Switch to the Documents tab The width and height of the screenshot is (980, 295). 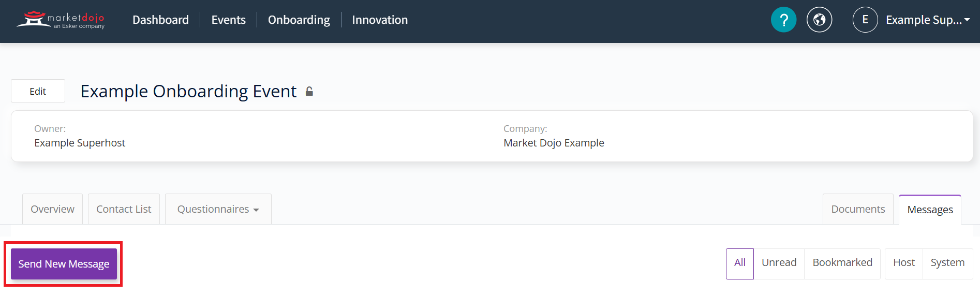857,209
